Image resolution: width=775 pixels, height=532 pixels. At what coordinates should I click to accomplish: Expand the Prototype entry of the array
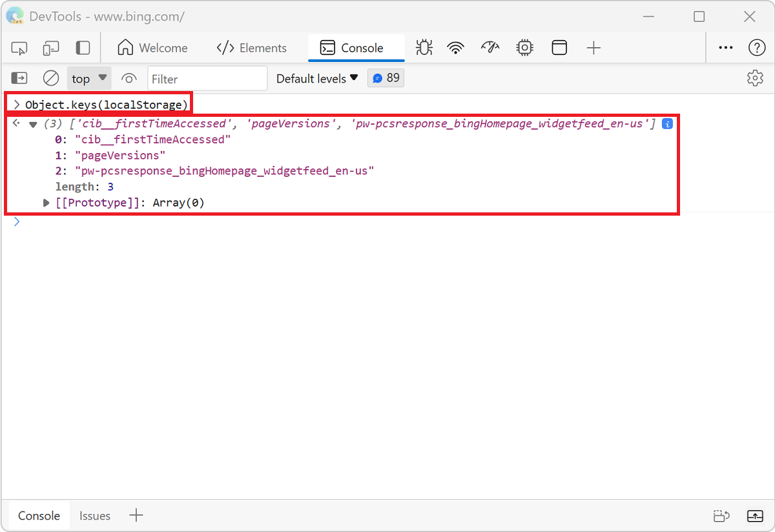click(x=45, y=202)
